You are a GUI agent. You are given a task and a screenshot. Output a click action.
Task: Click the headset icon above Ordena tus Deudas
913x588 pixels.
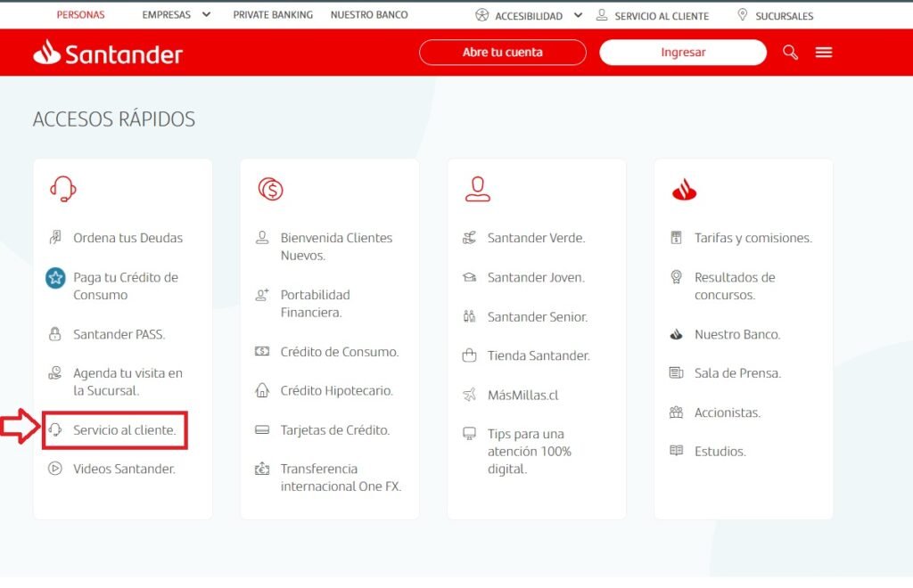(x=61, y=187)
